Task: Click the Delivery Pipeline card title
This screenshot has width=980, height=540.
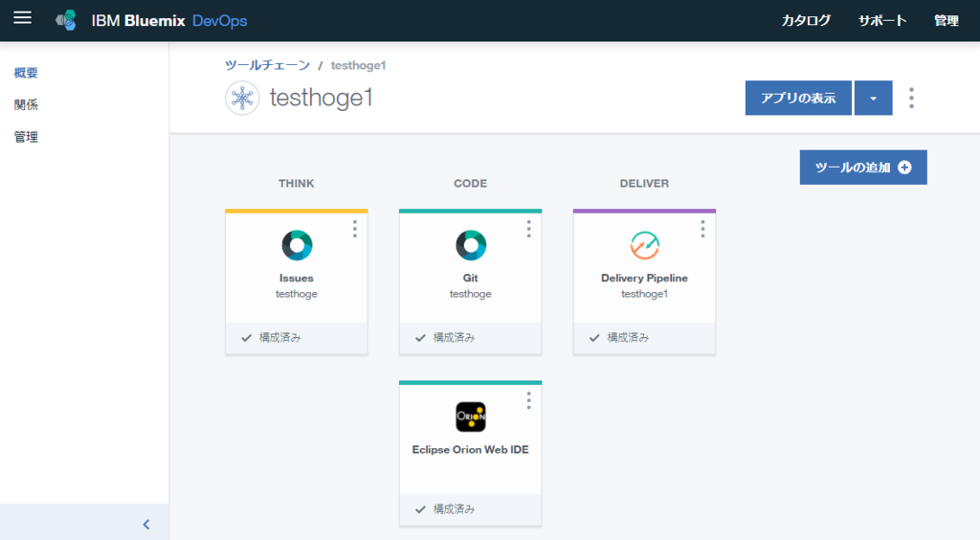Action: (644, 278)
